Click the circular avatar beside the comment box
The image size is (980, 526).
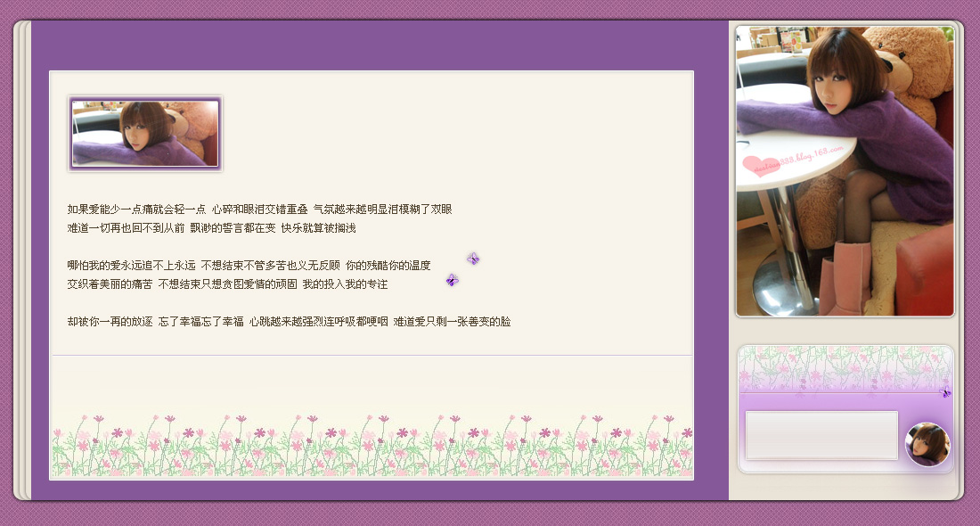click(x=927, y=444)
